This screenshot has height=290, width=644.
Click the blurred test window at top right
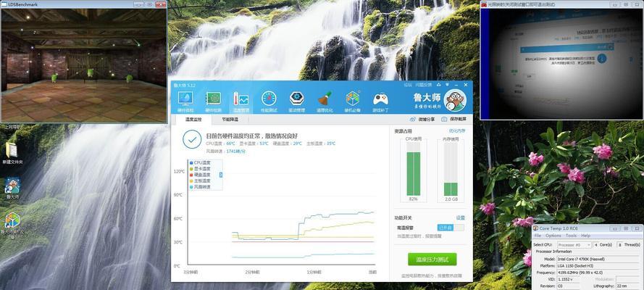tap(561, 64)
